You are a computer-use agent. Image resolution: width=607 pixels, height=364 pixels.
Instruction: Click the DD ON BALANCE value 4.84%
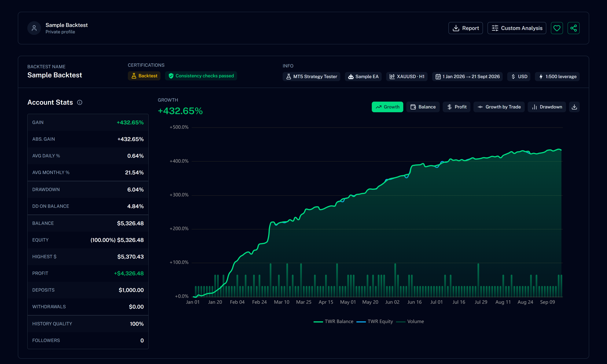(135, 206)
